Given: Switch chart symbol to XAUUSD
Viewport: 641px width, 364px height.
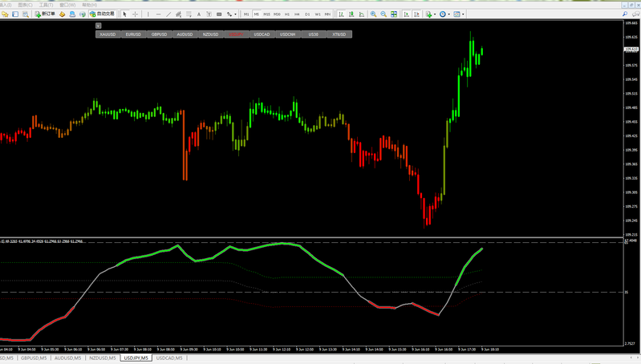Looking at the screenshot, I should click(x=108, y=34).
